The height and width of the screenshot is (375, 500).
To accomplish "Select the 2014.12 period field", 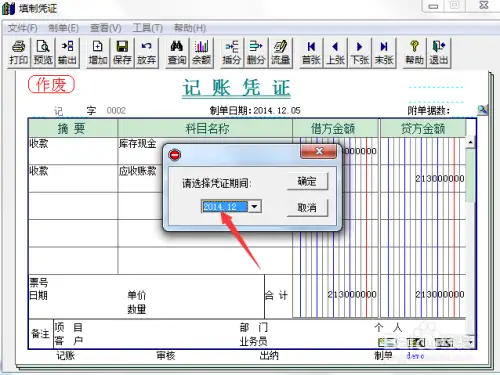I will 225,207.
